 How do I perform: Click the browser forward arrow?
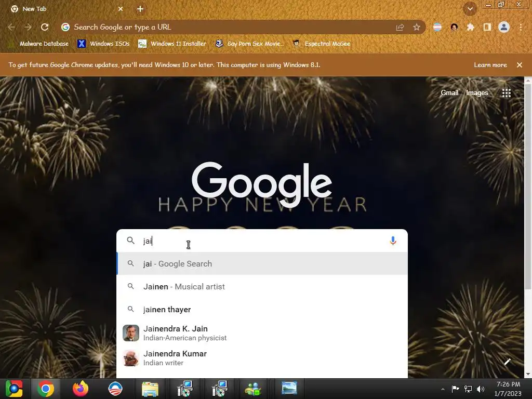28,27
